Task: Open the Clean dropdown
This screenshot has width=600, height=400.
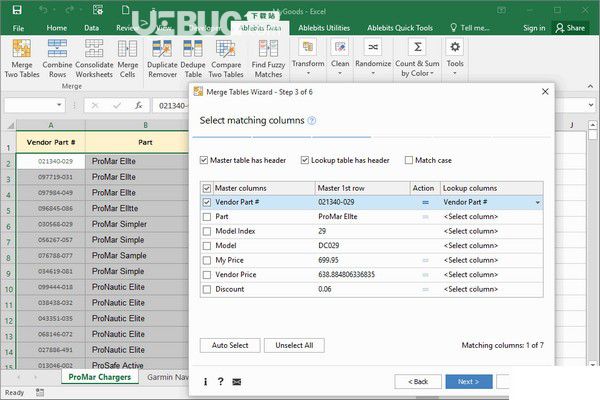Action: [x=340, y=57]
